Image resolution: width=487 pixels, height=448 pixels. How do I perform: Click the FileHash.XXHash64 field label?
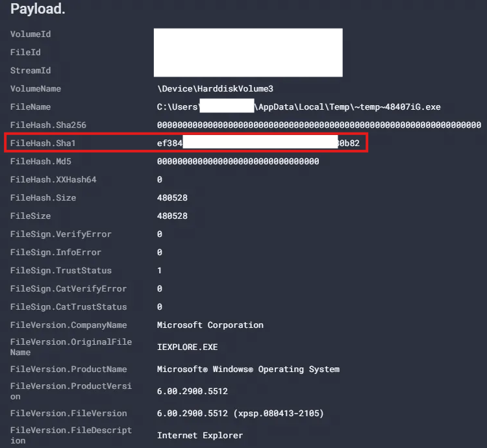click(x=53, y=179)
